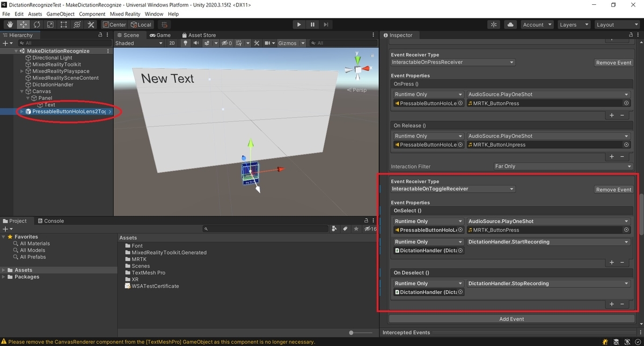Image resolution: width=644 pixels, height=346 pixels.
Task: Open the cloud services icon
Action: coord(510,25)
